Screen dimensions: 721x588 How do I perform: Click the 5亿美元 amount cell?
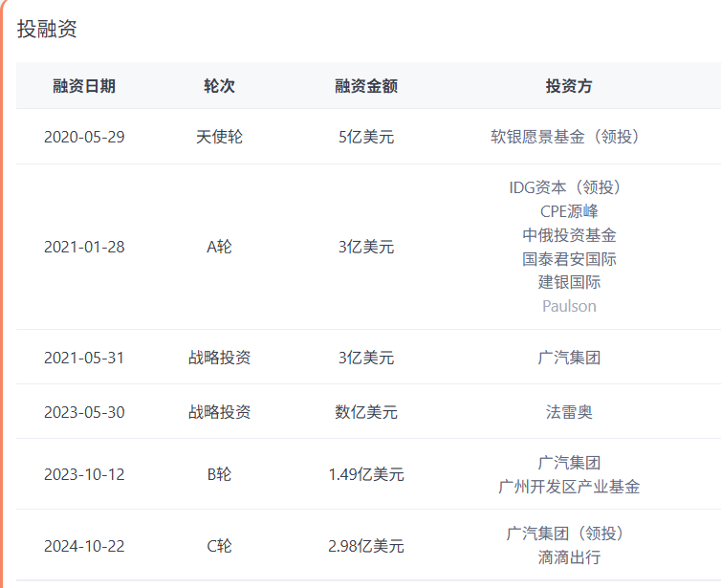pyautogui.click(x=366, y=137)
